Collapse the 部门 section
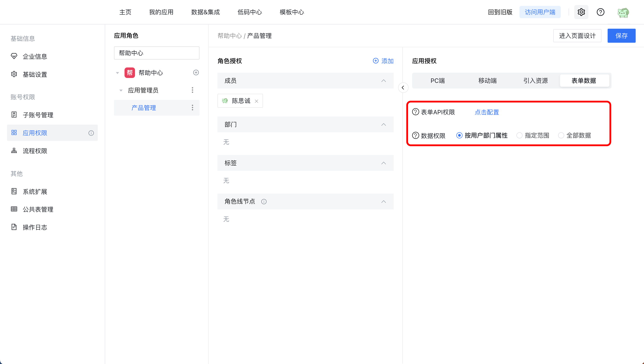 [384, 124]
